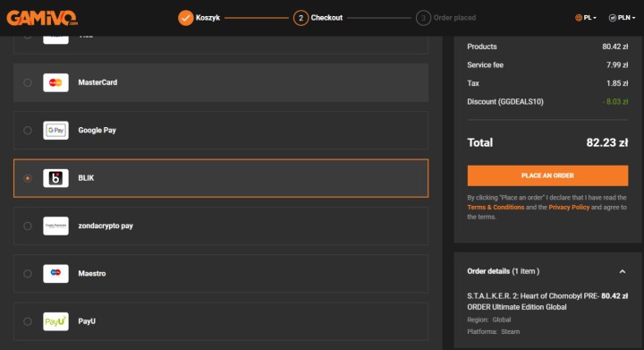The image size is (644, 350).
Task: Click the zondacrypto pay logo icon
Action: pyautogui.click(x=55, y=226)
